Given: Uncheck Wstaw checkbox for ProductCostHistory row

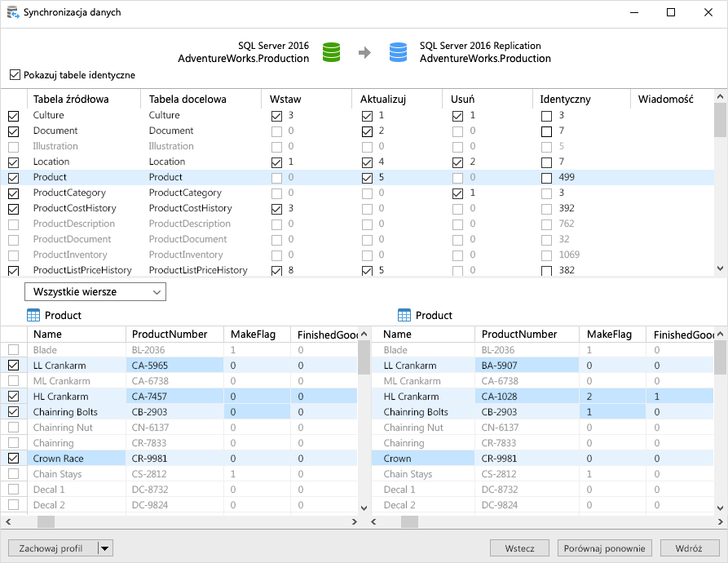Looking at the screenshot, I should [276, 209].
